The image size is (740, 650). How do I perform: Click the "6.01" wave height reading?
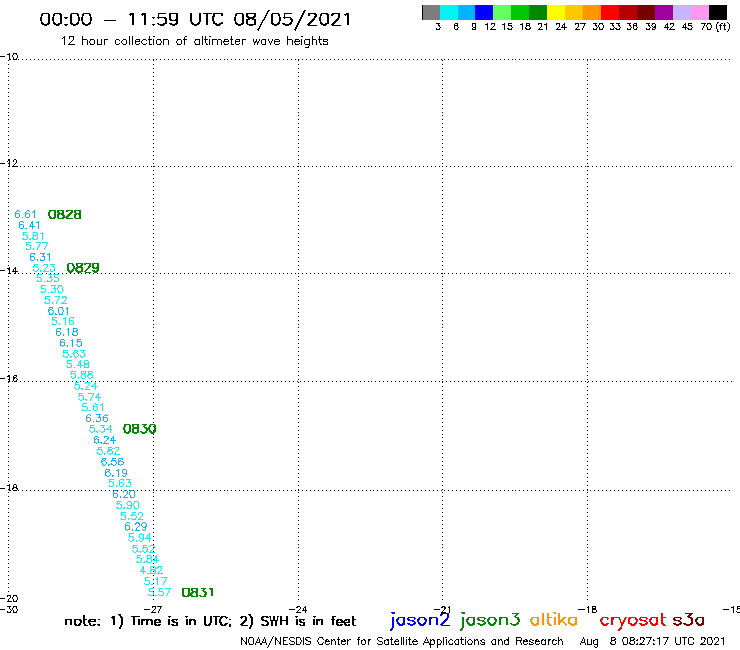59,311
